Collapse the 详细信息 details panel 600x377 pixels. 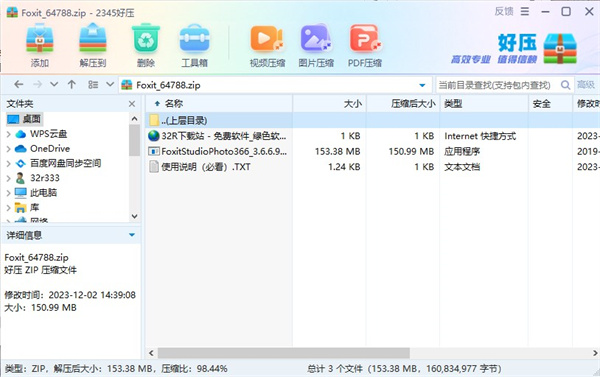point(132,235)
